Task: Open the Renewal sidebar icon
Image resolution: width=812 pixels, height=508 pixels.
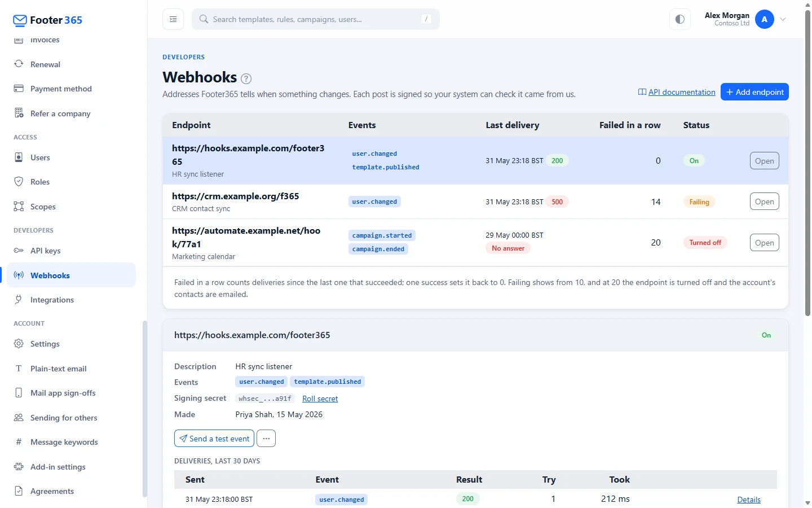Action: click(x=19, y=64)
